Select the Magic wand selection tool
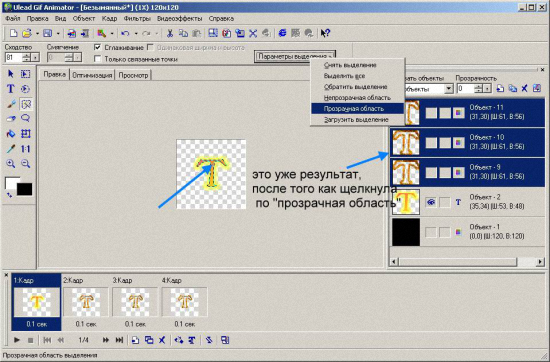550x362 pixels. coord(26,104)
